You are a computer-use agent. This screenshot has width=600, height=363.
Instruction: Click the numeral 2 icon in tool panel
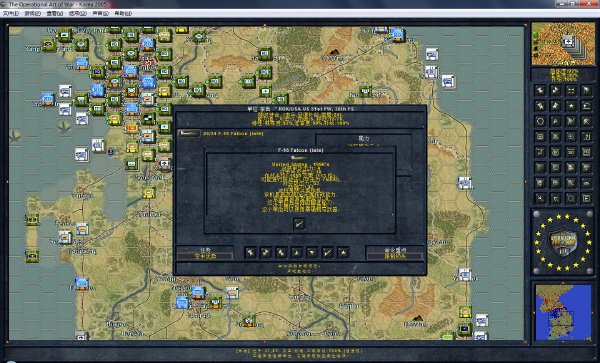(x=586, y=137)
